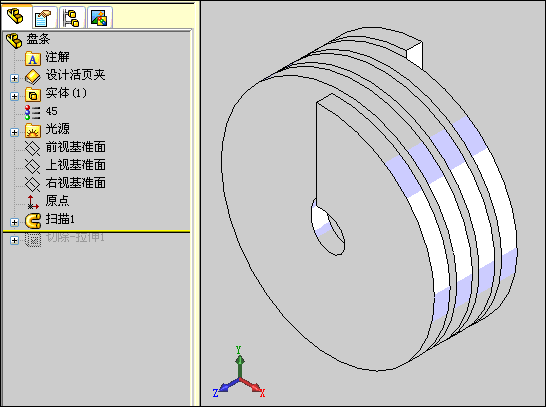The image size is (546, 407).
Task: Click the XYZ coordinate triad in the viewport
Action: [x=239, y=372]
